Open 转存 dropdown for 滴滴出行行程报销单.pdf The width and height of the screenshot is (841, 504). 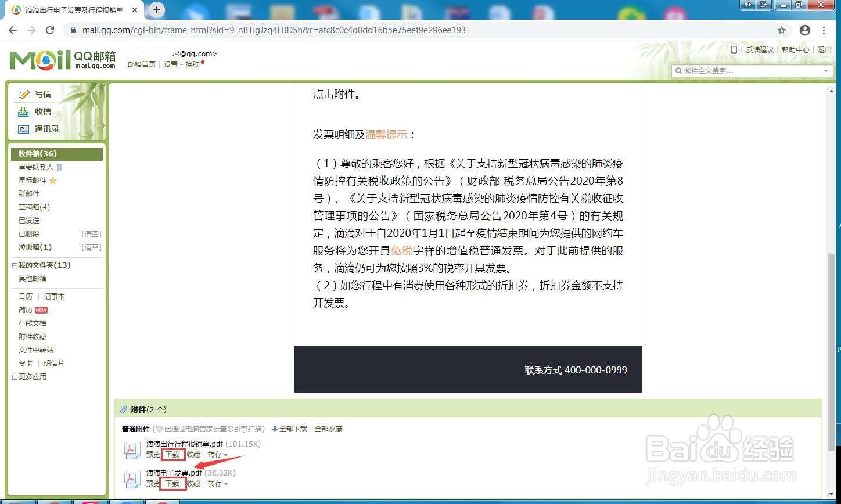pos(218,455)
